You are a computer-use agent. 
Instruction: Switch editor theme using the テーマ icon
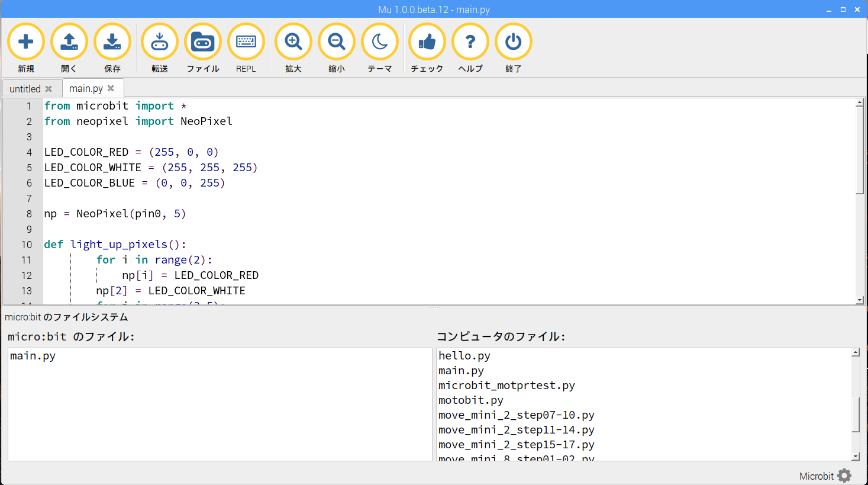coord(380,41)
